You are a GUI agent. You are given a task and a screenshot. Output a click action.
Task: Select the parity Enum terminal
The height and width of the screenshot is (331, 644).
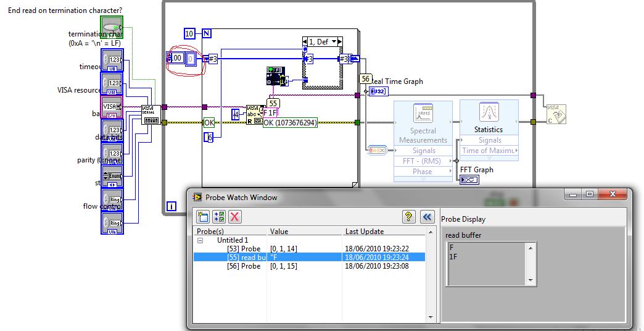coord(112,177)
